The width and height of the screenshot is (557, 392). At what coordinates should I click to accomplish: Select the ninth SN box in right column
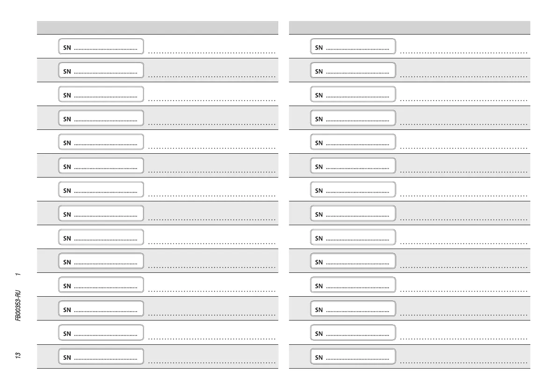click(x=353, y=237)
